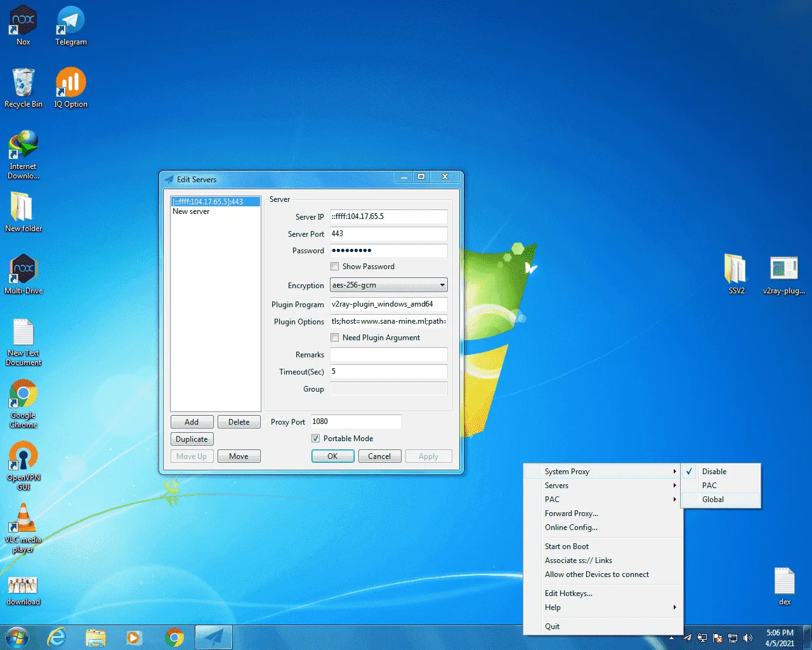
Task: Open Chrome from the taskbar
Action: point(174,637)
